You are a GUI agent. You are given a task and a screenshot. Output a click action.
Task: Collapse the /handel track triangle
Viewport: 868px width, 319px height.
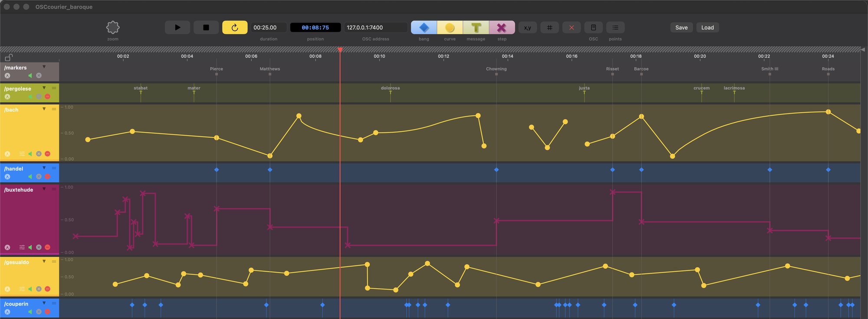44,168
